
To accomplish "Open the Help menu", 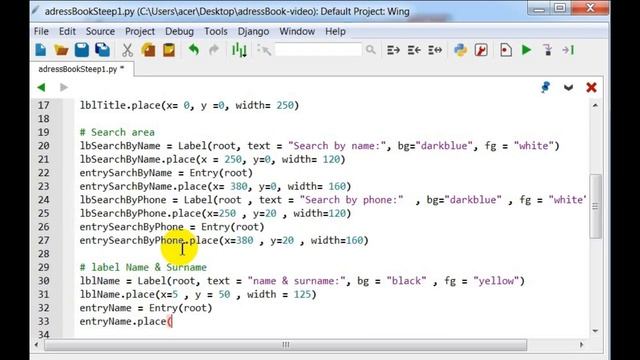I will point(336,31).
